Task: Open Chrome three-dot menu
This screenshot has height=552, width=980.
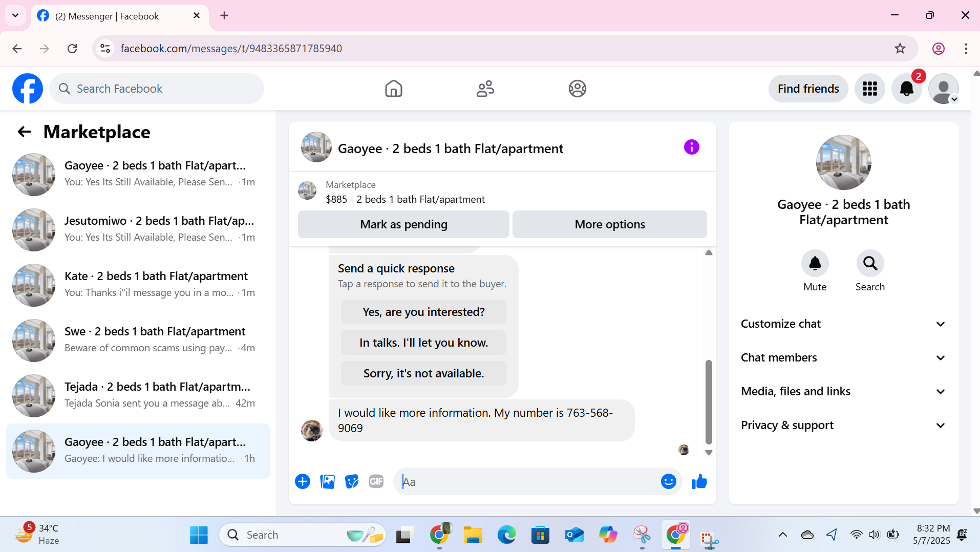Action: tap(966, 48)
